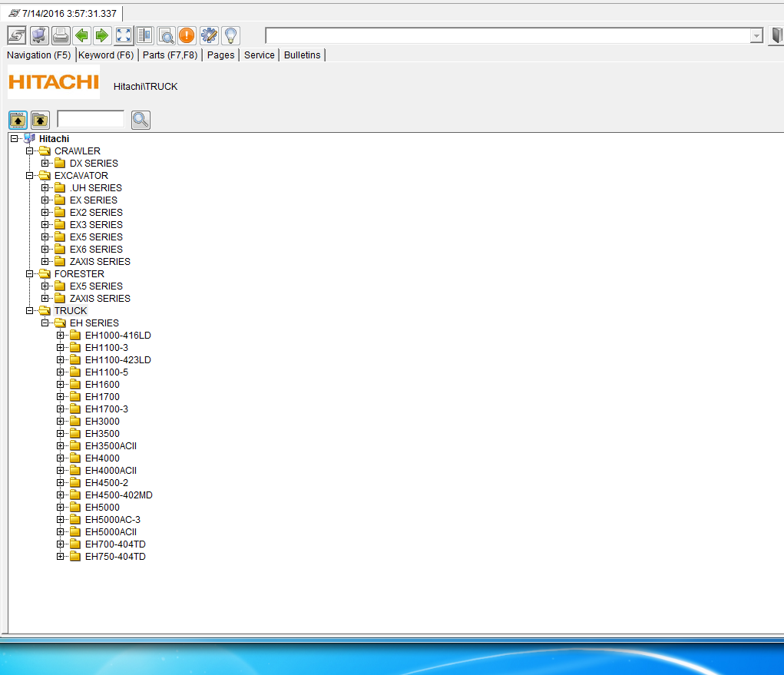The height and width of the screenshot is (675, 784).
Task: Open the Service tab
Action: [x=259, y=55]
